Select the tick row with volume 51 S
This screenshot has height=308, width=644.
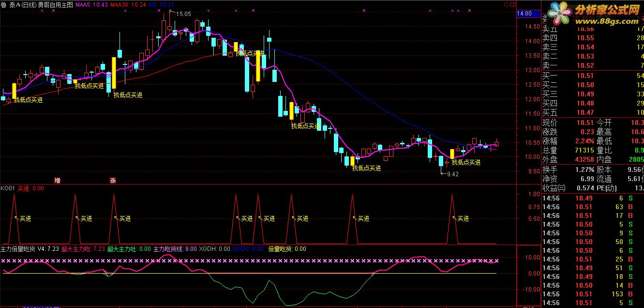tap(592, 268)
